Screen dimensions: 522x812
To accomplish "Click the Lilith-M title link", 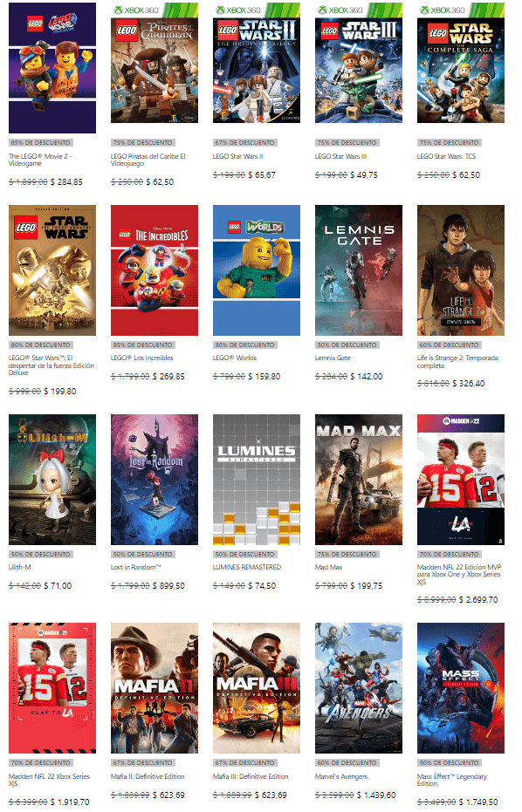I will click(20, 567).
